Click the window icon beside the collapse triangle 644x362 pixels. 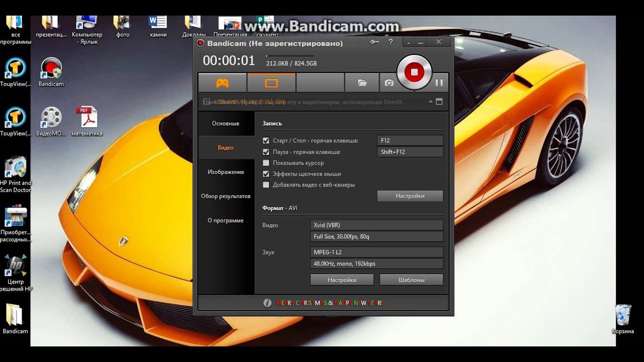(439, 102)
